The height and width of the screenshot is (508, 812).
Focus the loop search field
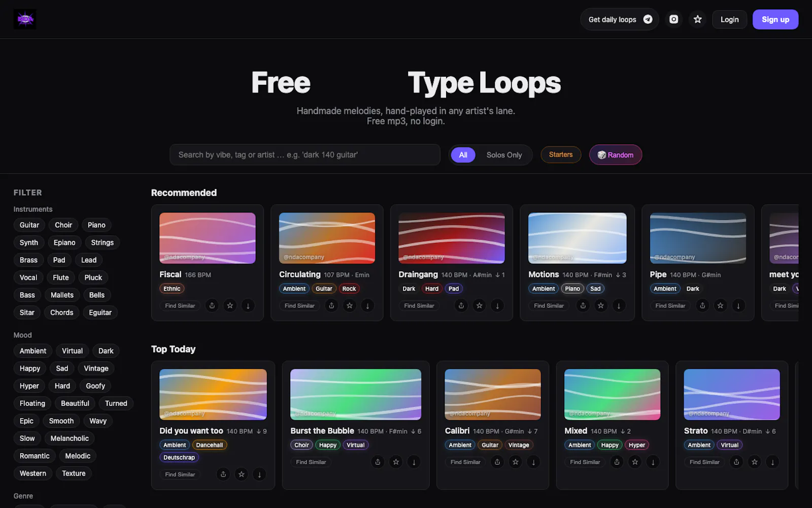pyautogui.click(x=305, y=155)
